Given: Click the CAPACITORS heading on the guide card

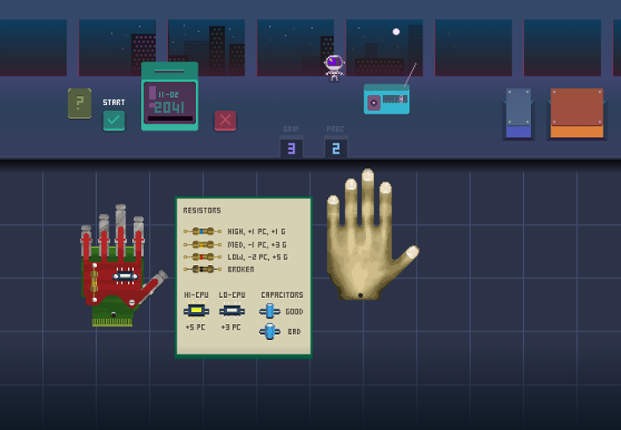Looking at the screenshot, I should [282, 295].
